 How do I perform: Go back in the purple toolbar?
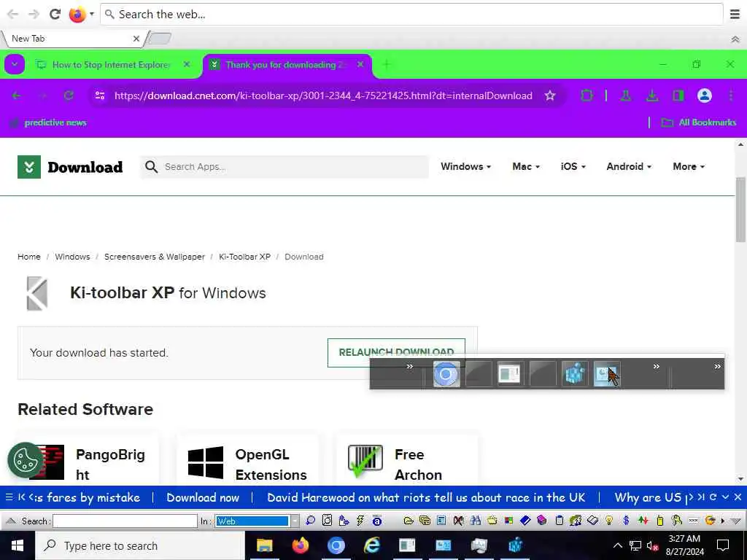(16, 96)
